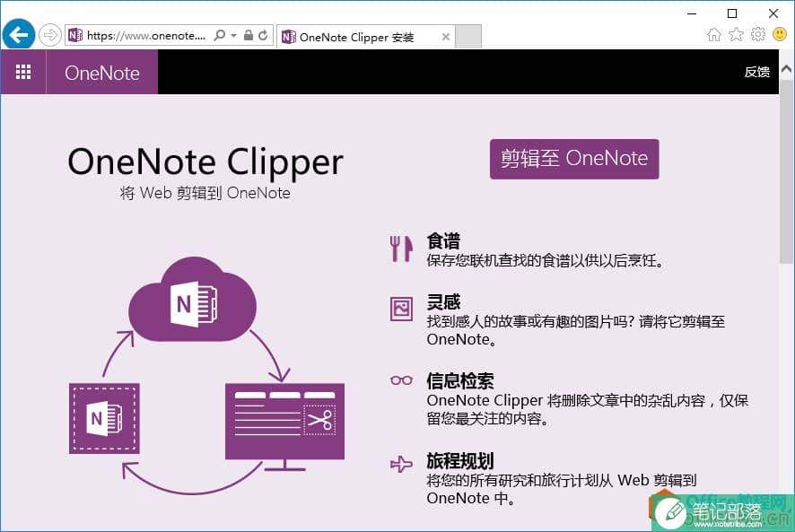Open Favorites with the star icon
795x532 pixels.
click(736, 34)
